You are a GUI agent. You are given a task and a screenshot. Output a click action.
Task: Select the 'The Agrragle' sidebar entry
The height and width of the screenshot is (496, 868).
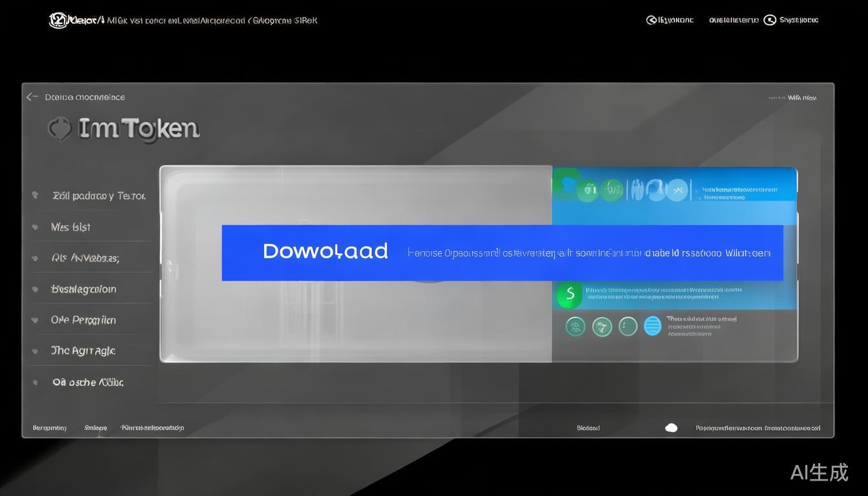point(83,351)
